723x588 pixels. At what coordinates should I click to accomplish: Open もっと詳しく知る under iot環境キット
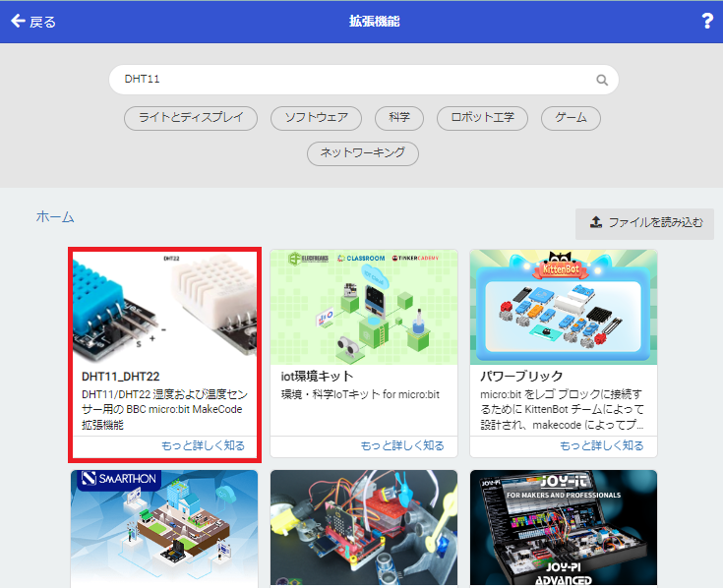pyautogui.click(x=402, y=445)
